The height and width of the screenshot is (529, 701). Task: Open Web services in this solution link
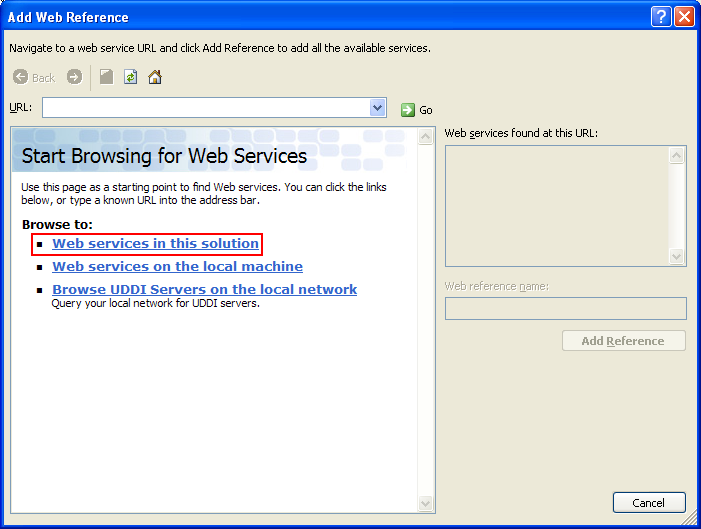(155, 243)
